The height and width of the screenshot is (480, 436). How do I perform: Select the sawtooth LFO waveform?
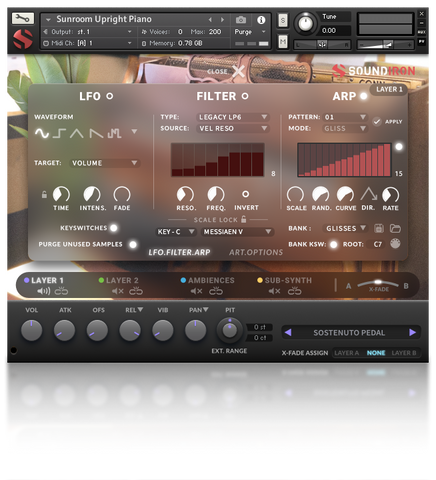pos(96,133)
